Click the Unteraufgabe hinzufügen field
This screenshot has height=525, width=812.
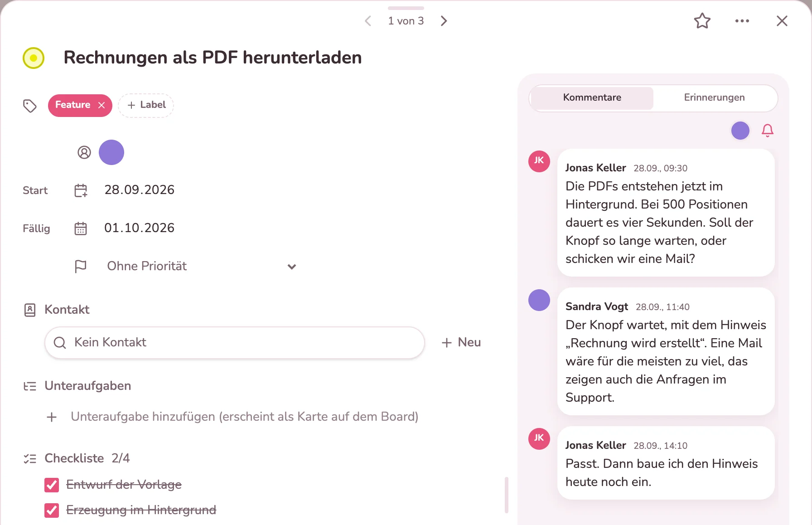(x=245, y=417)
